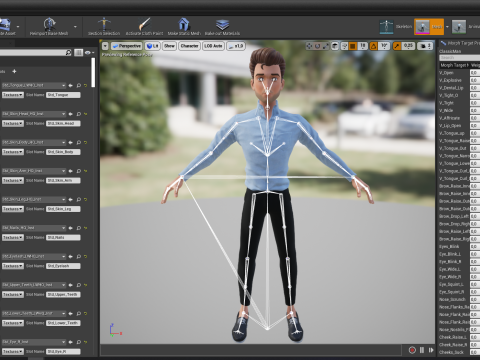Viewport: 480px width, 360px height.
Task: Click the V_Explosive weight value field
Action: (x=475, y=80)
